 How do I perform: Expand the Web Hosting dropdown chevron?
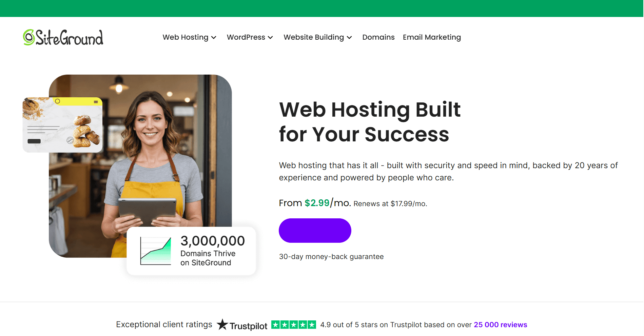[214, 38]
